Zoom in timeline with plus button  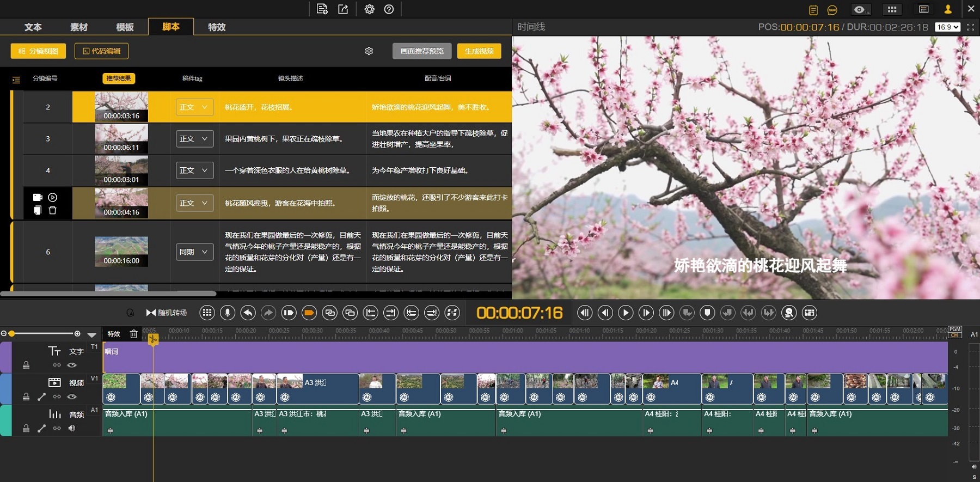click(77, 333)
